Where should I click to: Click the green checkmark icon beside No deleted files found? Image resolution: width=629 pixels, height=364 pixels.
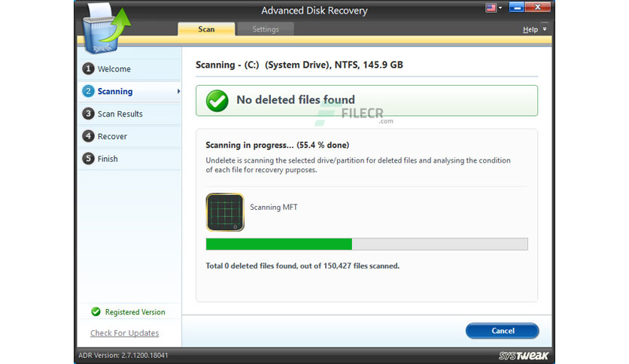coord(217,101)
